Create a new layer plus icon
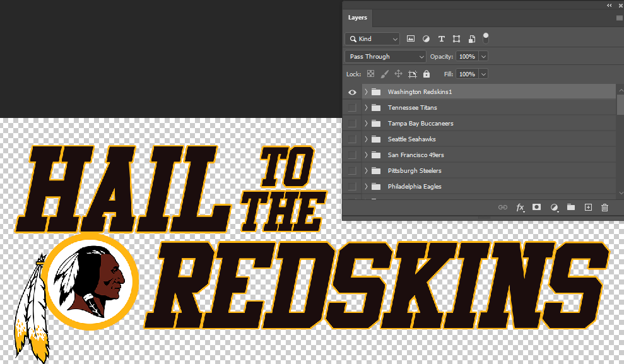 click(x=588, y=207)
